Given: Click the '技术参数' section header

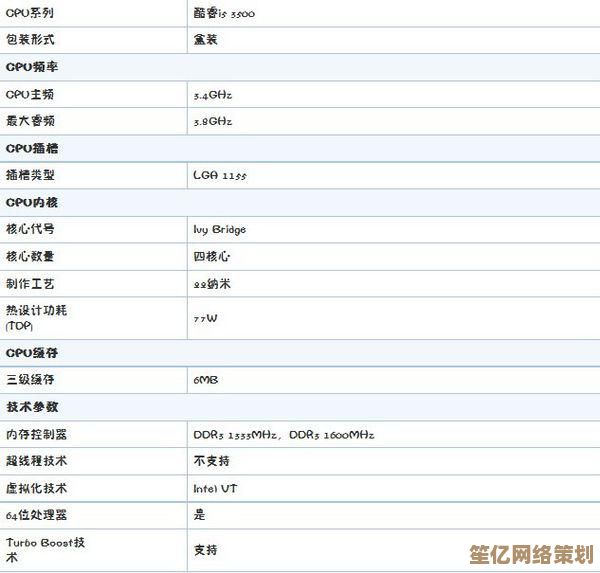Looking at the screenshot, I should point(32,406).
